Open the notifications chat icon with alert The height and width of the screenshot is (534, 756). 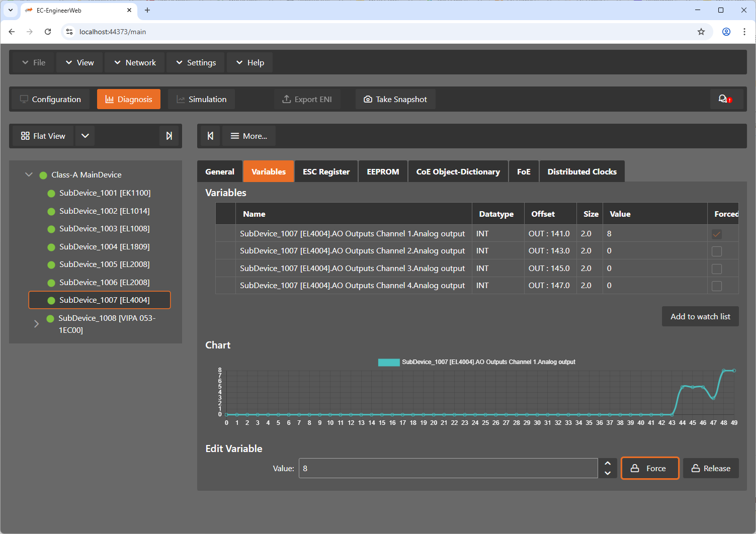click(x=725, y=99)
